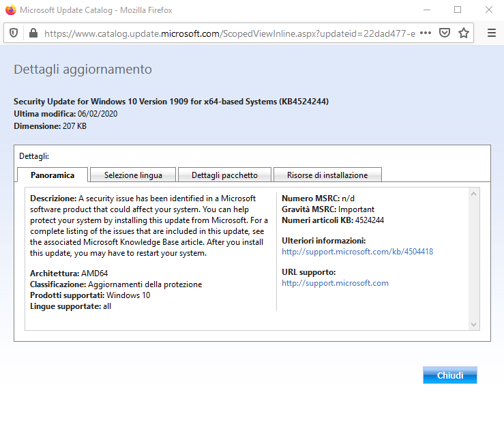Click the Ulteriori informazioni label
This screenshot has height=427, width=504.
324,241
